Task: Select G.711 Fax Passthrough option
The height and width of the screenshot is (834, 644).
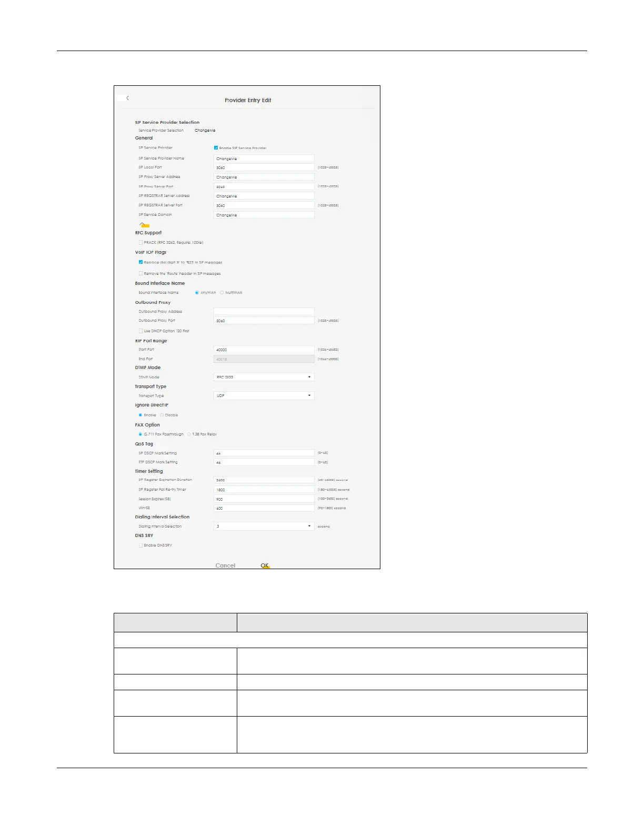Action: pyautogui.click(x=140, y=434)
